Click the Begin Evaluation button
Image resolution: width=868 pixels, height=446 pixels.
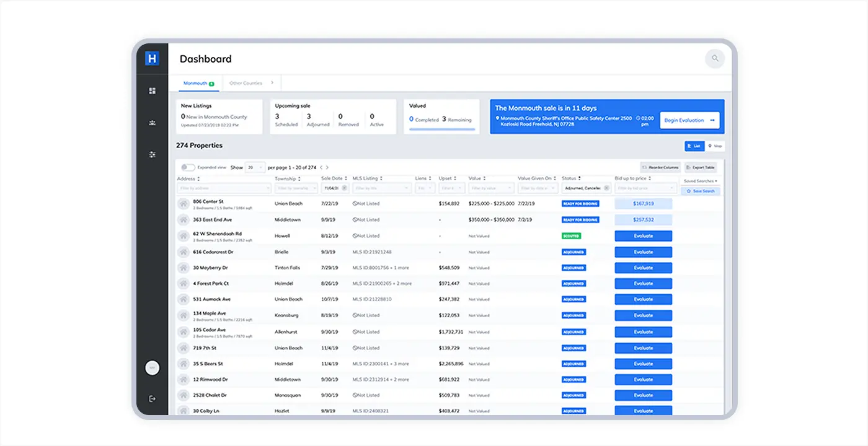689,120
